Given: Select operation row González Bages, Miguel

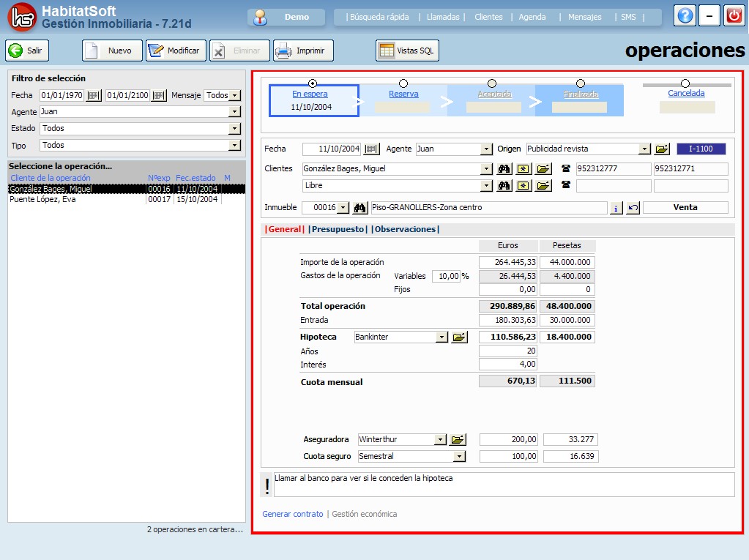Looking at the screenshot, I should tap(127, 189).
